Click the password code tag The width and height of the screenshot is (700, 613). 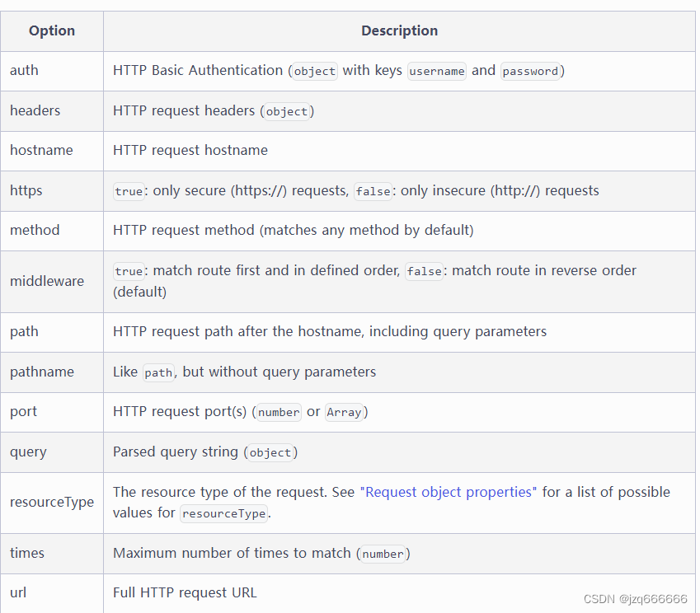(x=530, y=72)
